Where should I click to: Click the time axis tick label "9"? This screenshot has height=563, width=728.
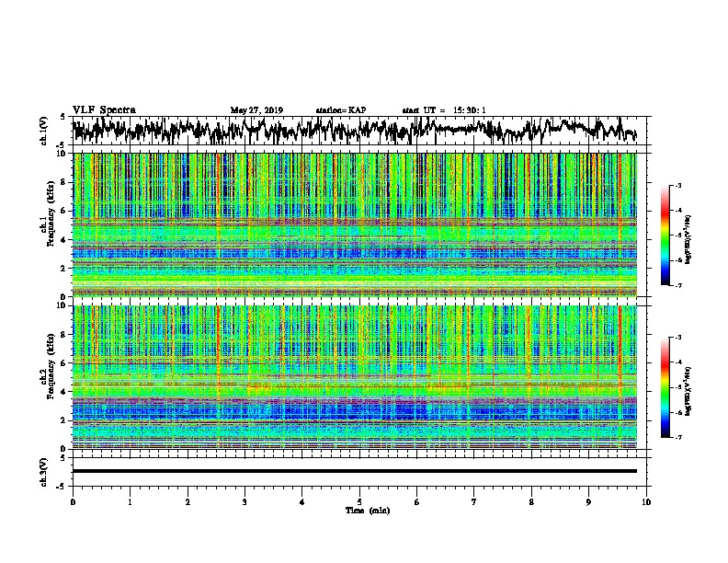coord(588,502)
